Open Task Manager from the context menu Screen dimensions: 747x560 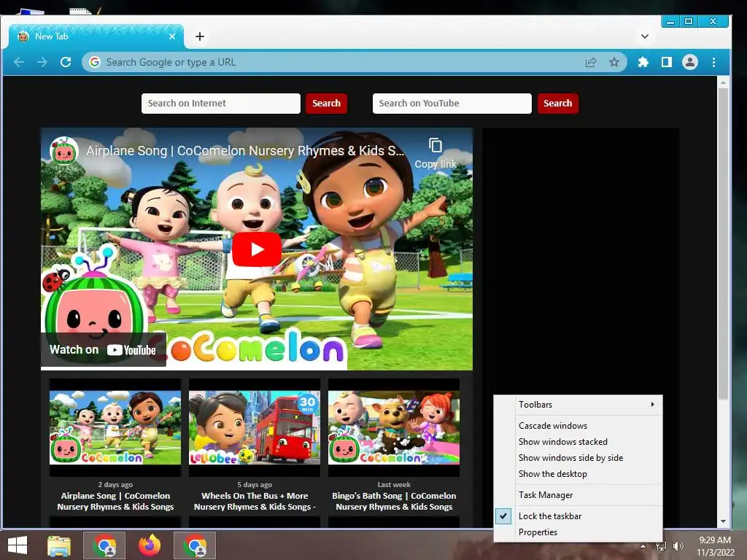click(x=578, y=495)
